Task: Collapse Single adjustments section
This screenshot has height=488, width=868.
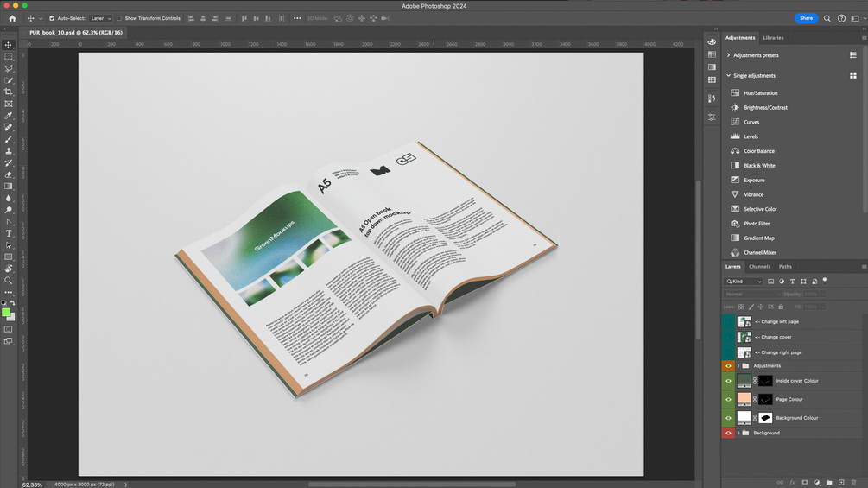Action: tap(728, 75)
